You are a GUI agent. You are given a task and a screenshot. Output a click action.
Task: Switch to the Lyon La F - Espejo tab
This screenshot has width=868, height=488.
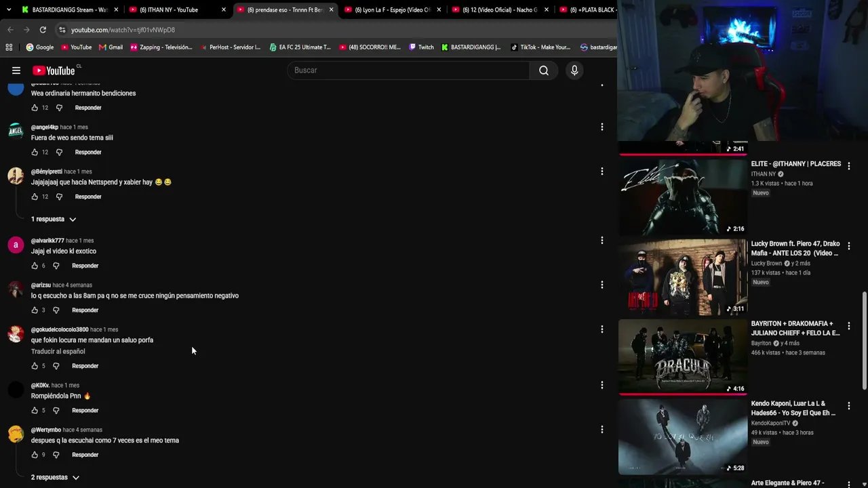click(x=392, y=10)
